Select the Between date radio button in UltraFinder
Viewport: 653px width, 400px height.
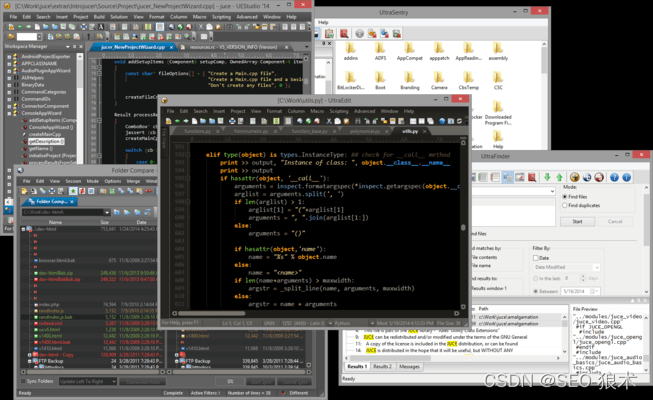pos(536,291)
